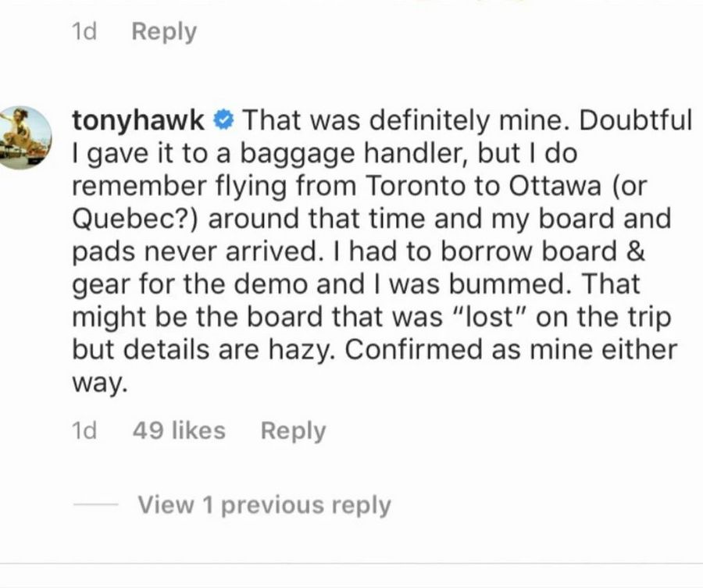
Task: Expand View 1 previous reply
Action: [x=265, y=505]
